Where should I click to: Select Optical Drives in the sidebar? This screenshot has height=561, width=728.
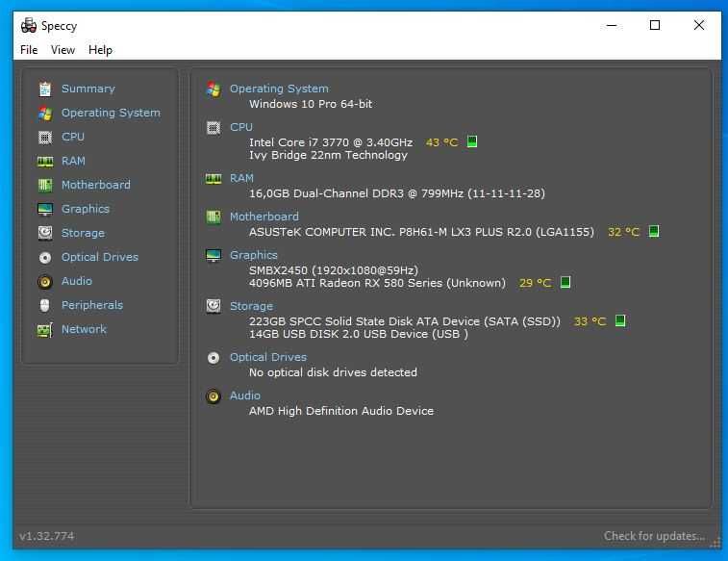[100, 257]
